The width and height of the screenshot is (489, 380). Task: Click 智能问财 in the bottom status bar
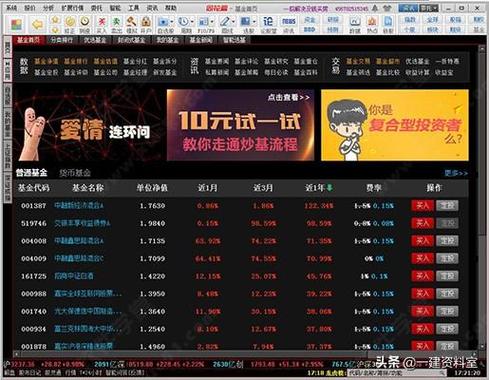pyautogui.click(x=125, y=373)
